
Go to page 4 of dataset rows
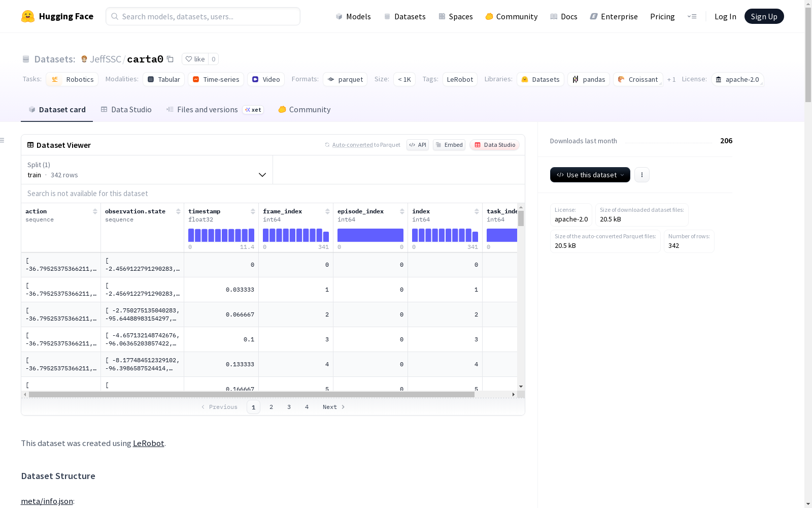(x=307, y=407)
